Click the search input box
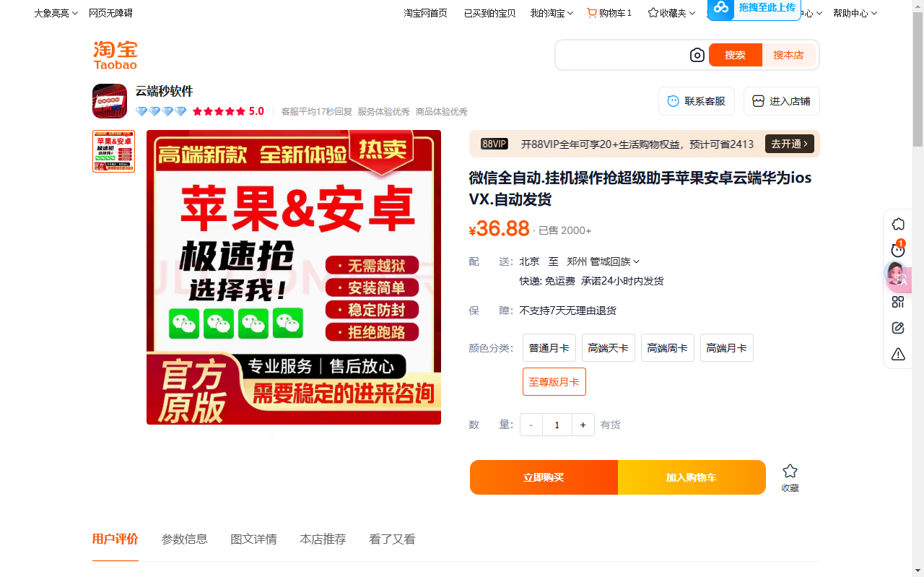The image size is (924, 577). 622,55
